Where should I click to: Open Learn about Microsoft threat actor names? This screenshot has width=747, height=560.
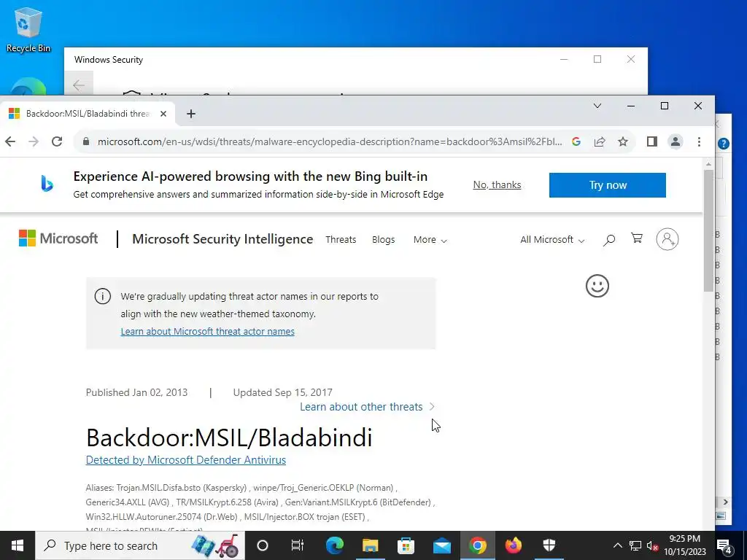[x=207, y=332]
